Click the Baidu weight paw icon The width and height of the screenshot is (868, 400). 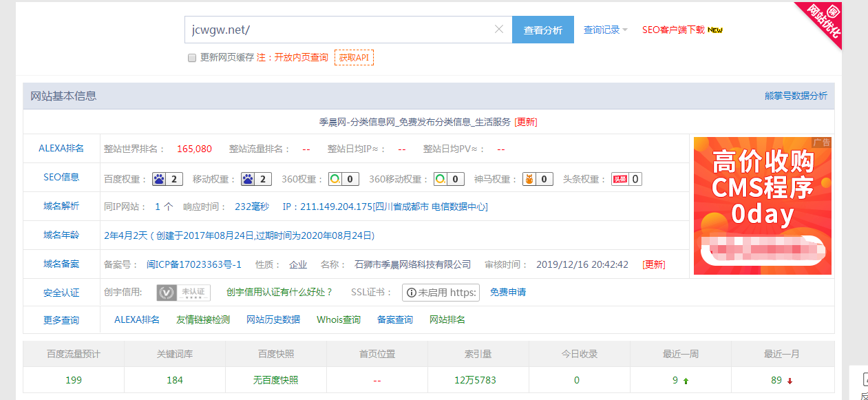[x=160, y=179]
